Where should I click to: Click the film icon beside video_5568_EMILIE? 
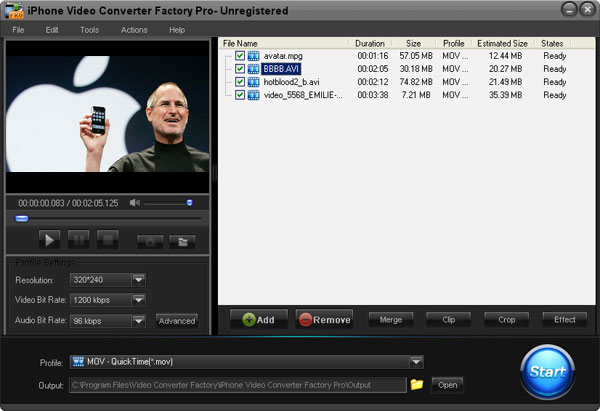click(x=253, y=95)
